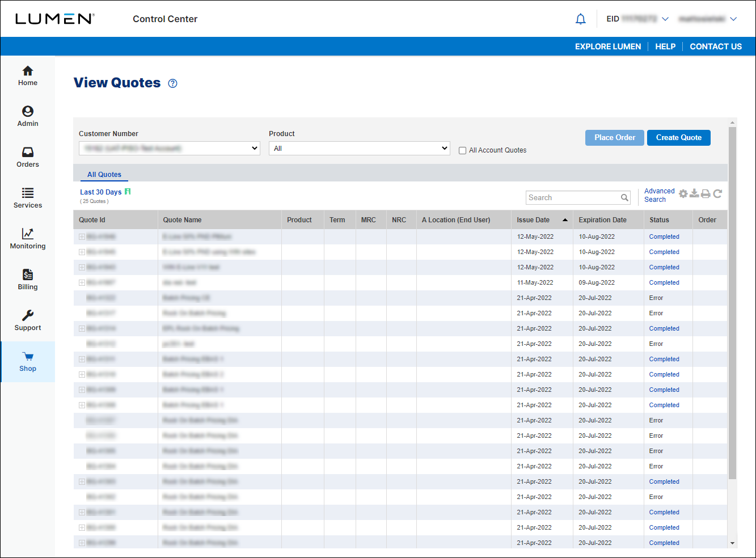
Task: Open table settings gear icon
Action: [683, 194]
